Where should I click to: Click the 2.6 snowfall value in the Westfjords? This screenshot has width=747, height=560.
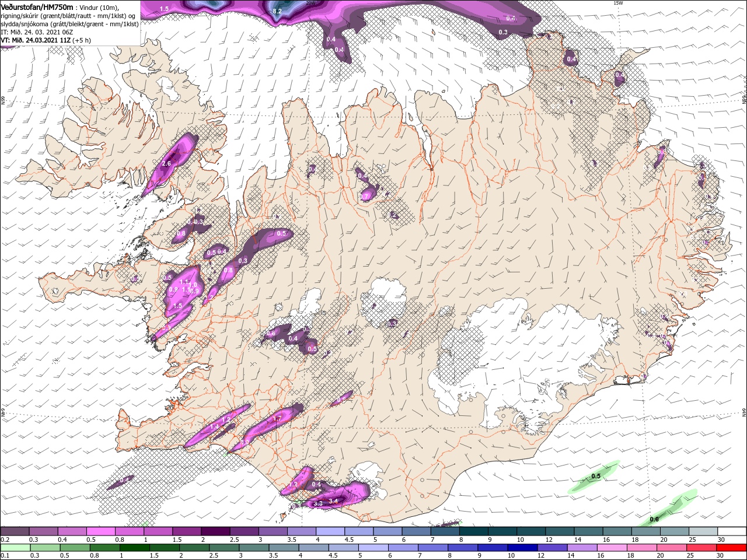coord(166,164)
